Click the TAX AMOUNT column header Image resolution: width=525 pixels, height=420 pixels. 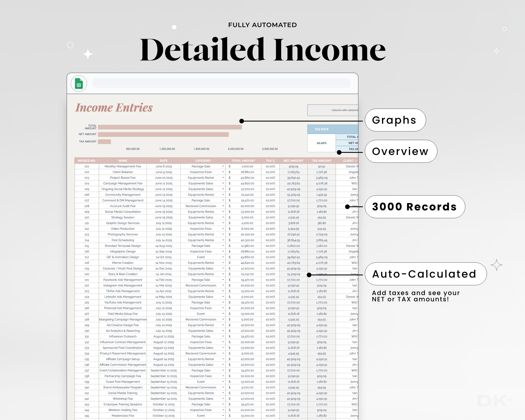322,161
